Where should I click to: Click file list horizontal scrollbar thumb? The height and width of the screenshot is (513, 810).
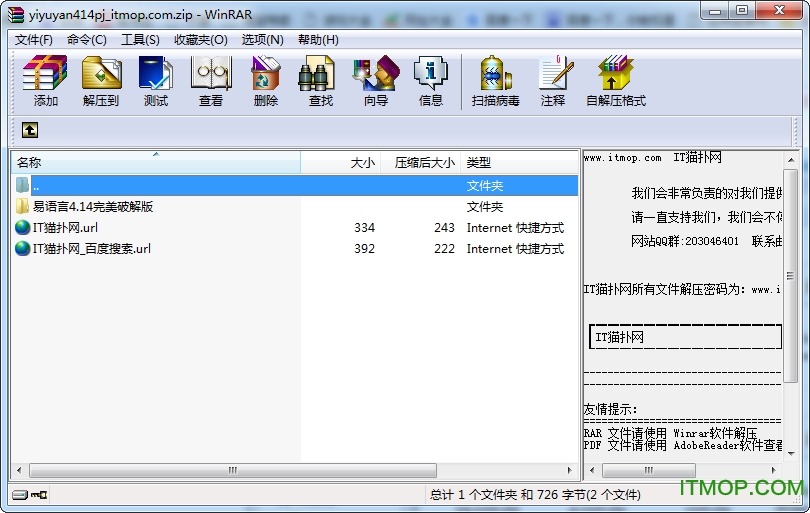(x=233, y=470)
